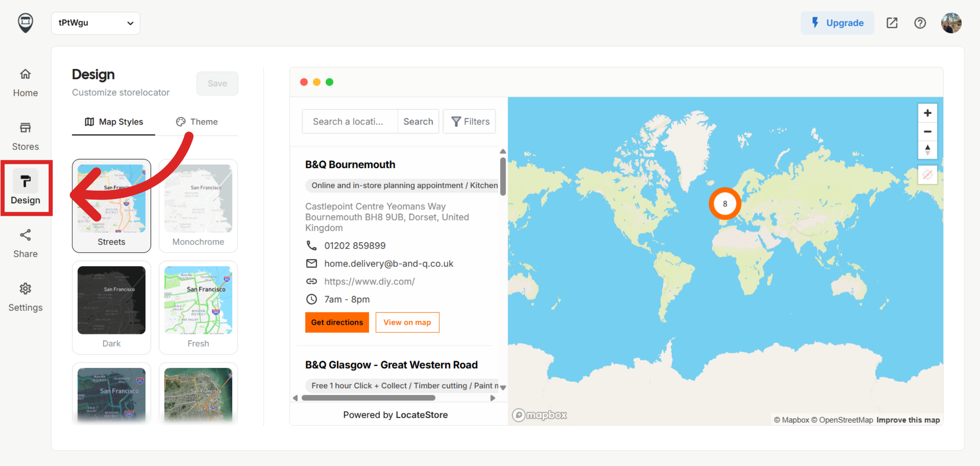
Task: Click the email envelope icon
Action: 312,263
